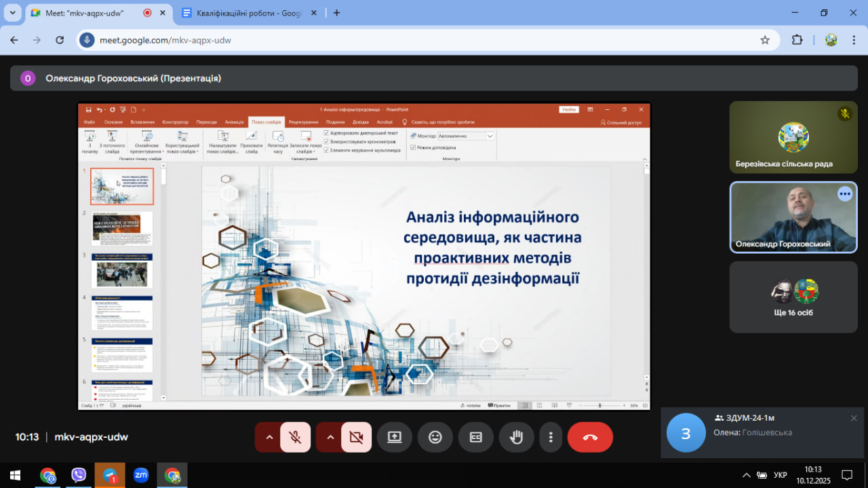Raise your hand in the meeting
This screenshot has width=868, height=488.
[x=517, y=437]
